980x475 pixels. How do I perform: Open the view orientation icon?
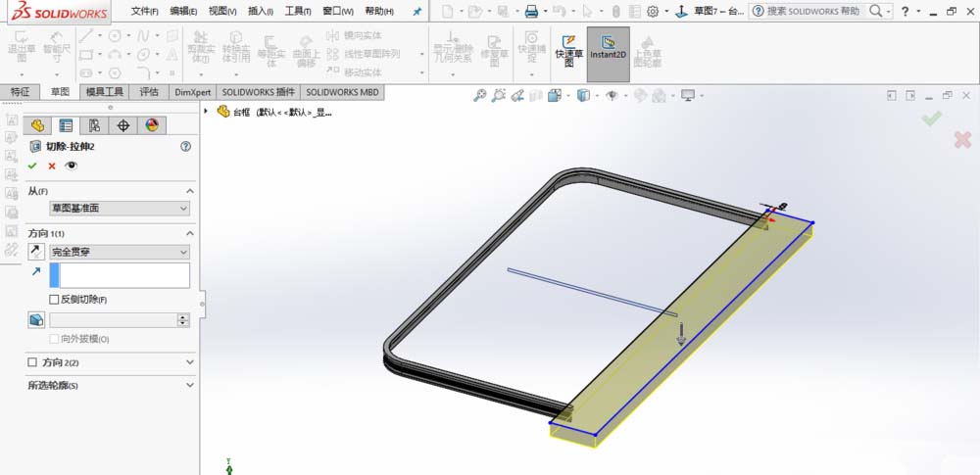555,96
